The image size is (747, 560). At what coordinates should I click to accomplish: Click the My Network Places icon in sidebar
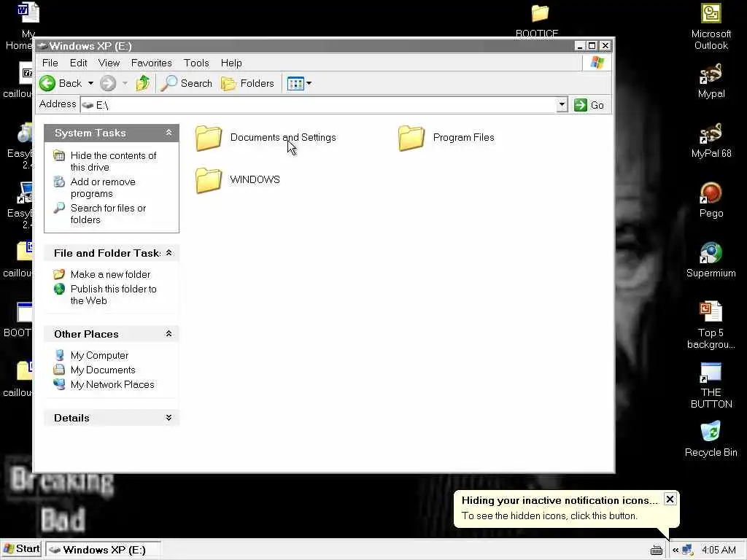pos(59,384)
